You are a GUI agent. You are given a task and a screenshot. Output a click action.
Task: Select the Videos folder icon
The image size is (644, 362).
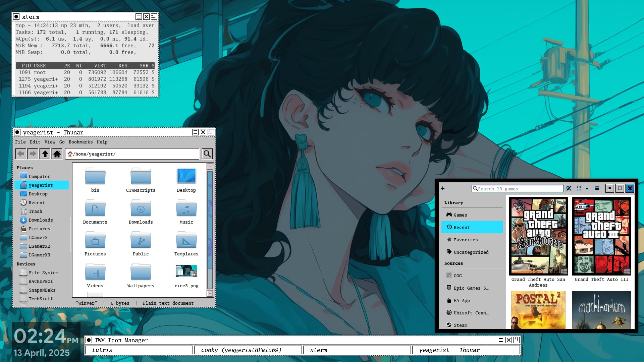pos(95,271)
